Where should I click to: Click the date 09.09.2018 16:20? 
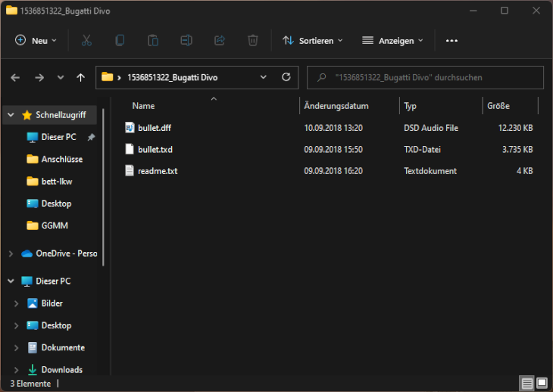(333, 171)
